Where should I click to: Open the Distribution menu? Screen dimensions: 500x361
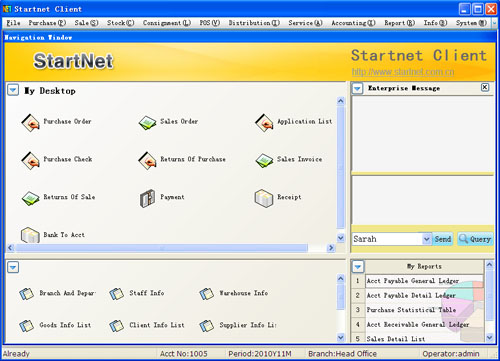pos(254,23)
